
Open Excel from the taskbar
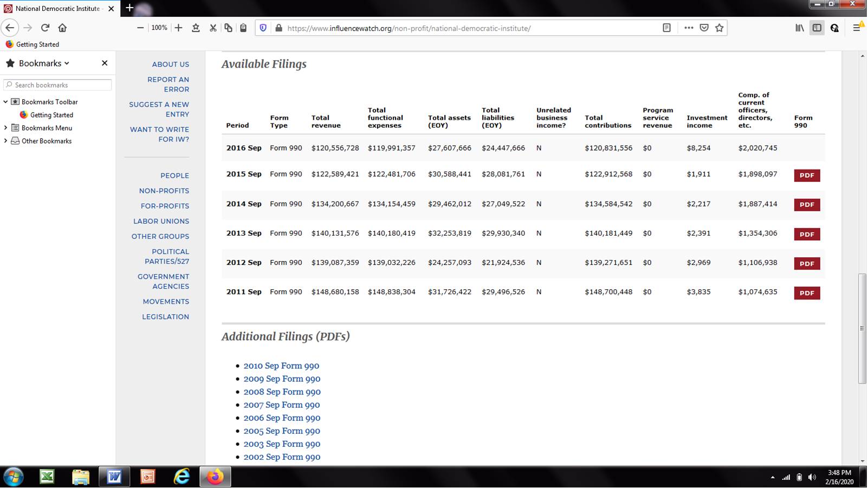point(47,477)
